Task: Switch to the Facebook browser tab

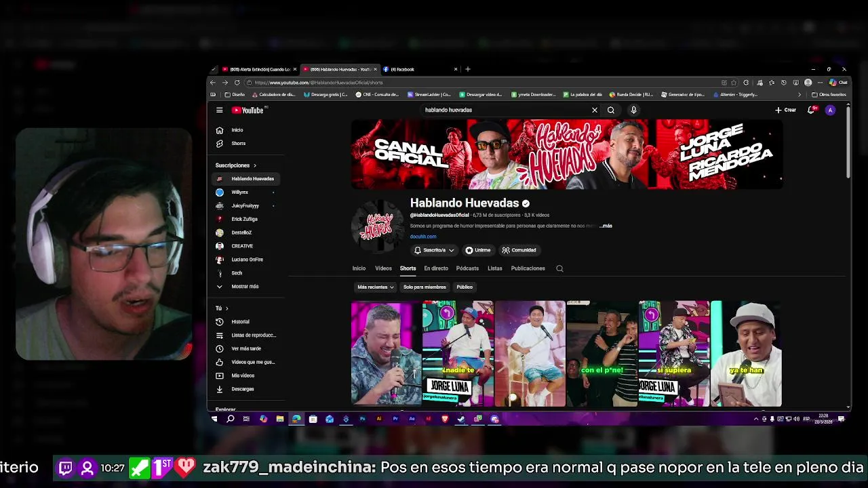Action: tap(420, 69)
